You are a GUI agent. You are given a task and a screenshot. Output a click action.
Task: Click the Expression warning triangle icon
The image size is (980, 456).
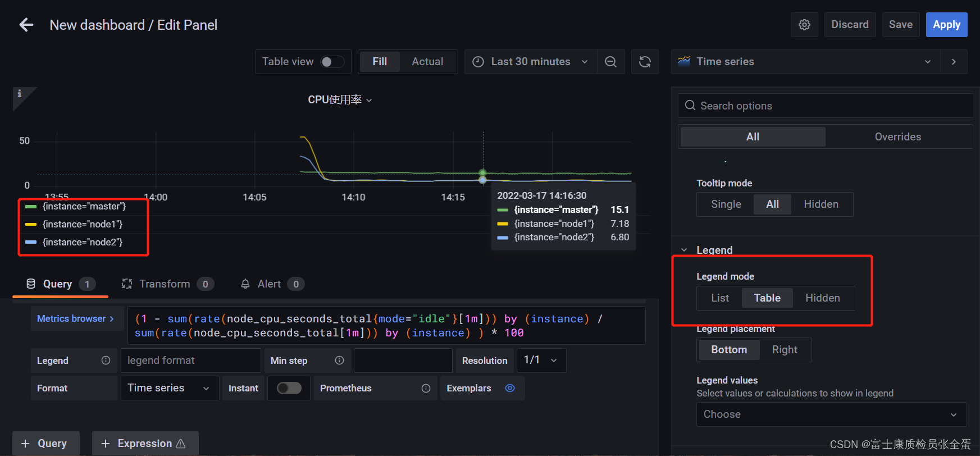tap(181, 444)
